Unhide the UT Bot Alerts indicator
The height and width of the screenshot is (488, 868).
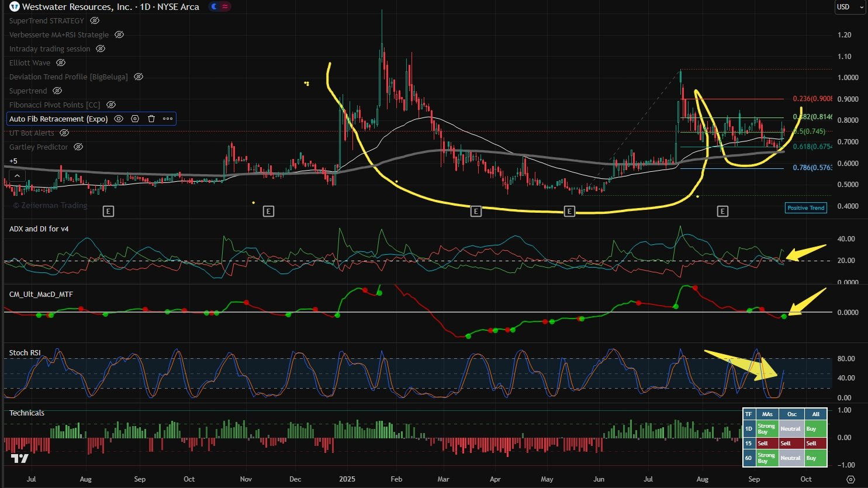pos(64,133)
